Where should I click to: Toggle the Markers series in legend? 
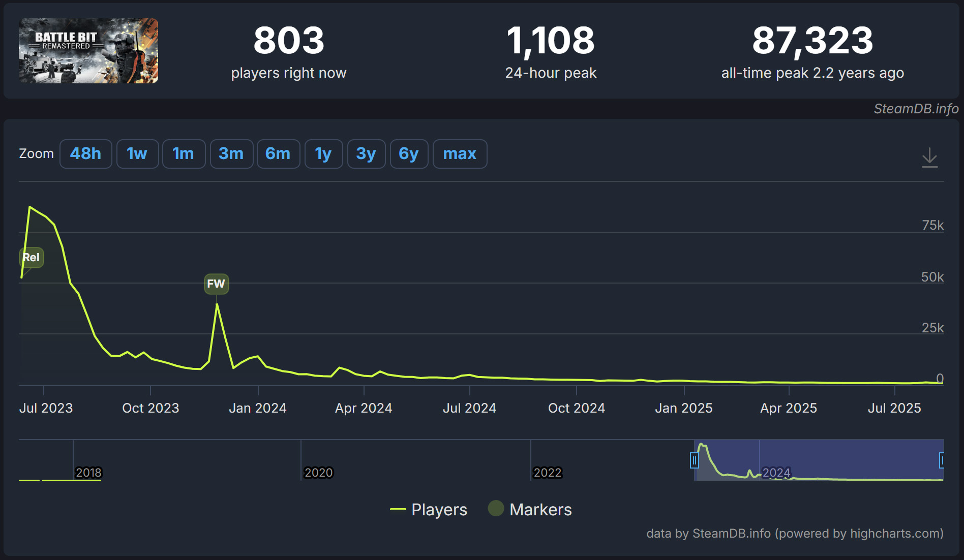click(x=530, y=509)
